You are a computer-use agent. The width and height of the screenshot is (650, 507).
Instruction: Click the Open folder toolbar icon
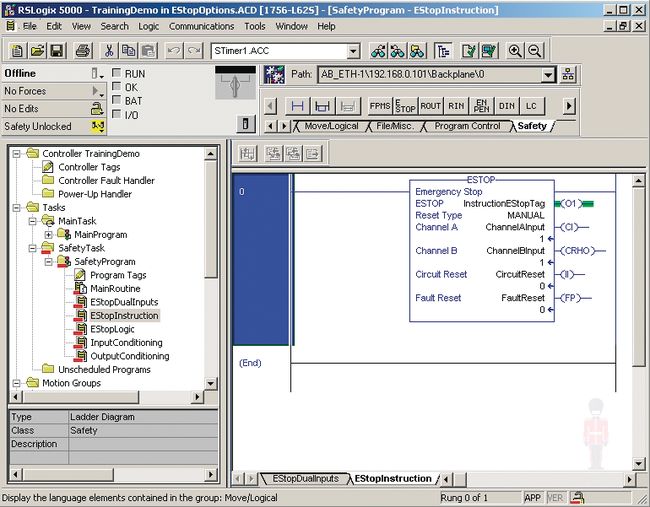coord(37,51)
